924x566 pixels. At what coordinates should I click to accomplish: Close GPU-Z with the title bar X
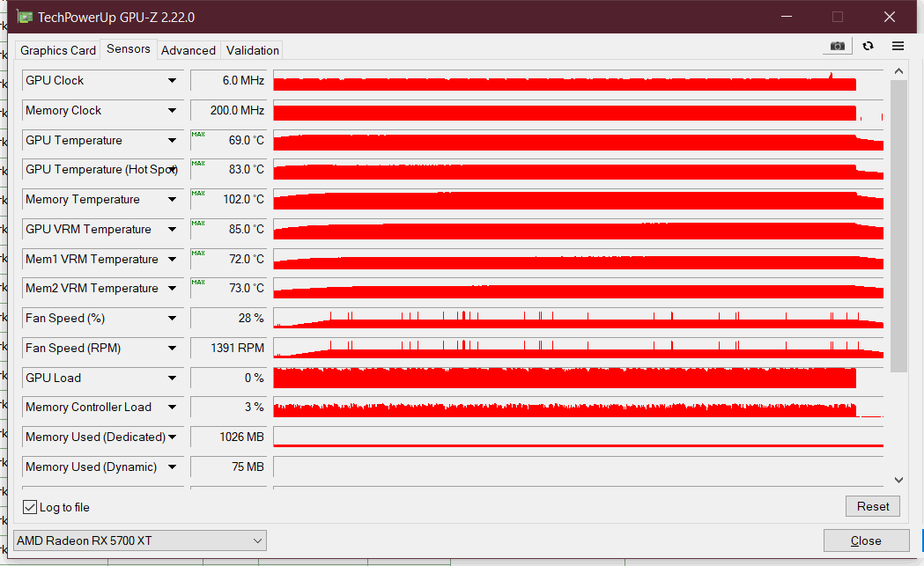pos(890,17)
